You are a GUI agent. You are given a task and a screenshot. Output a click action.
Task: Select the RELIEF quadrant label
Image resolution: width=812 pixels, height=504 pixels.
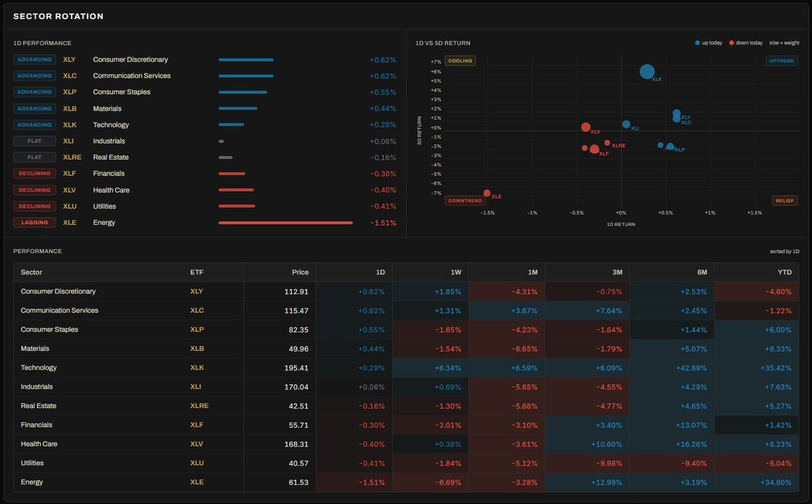pos(785,200)
